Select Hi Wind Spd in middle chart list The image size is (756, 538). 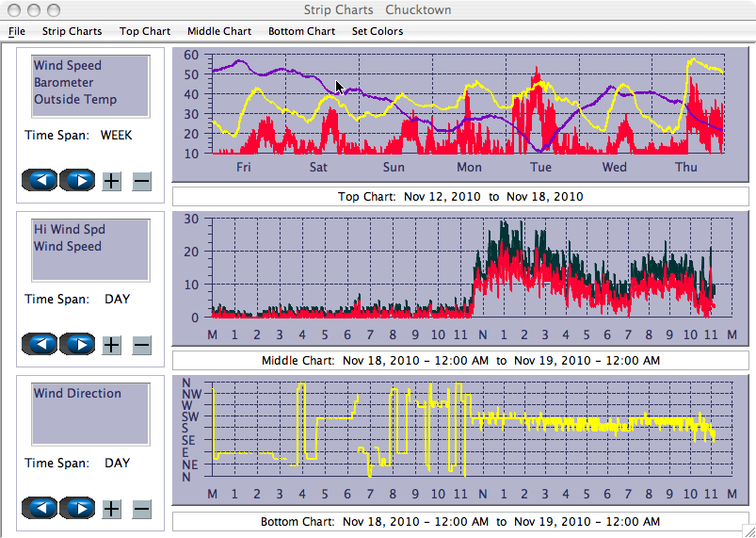tap(70, 230)
